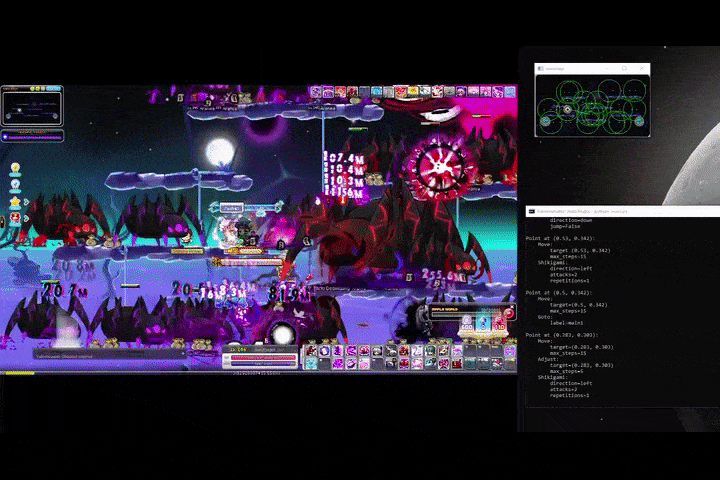
Task: Click the player marker on in-game minimap
Action: (19, 110)
